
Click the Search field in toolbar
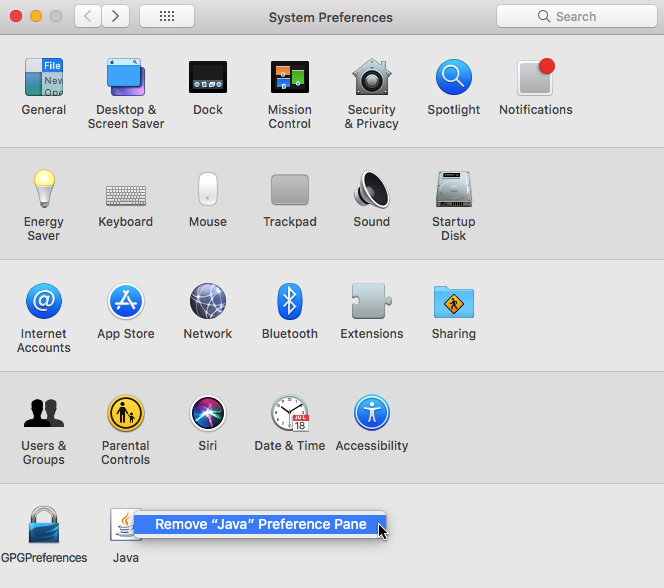(x=577, y=16)
